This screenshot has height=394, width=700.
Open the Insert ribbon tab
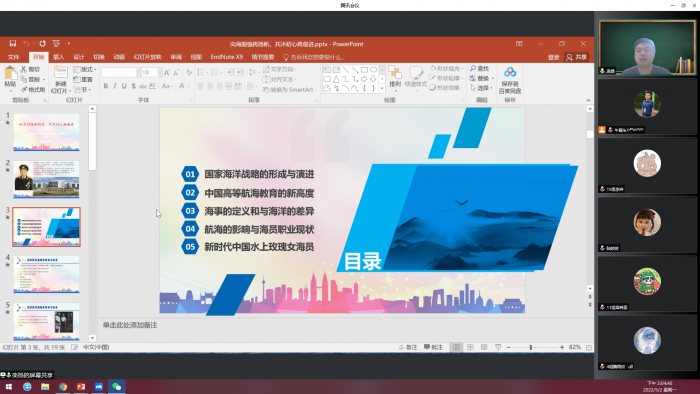coord(58,57)
